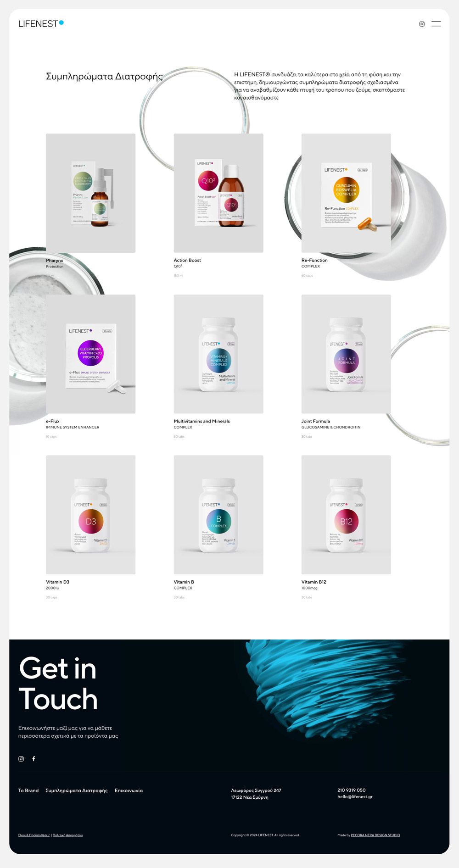
Task: View the Multivitamins and Minerals product image
Action: coord(218,354)
